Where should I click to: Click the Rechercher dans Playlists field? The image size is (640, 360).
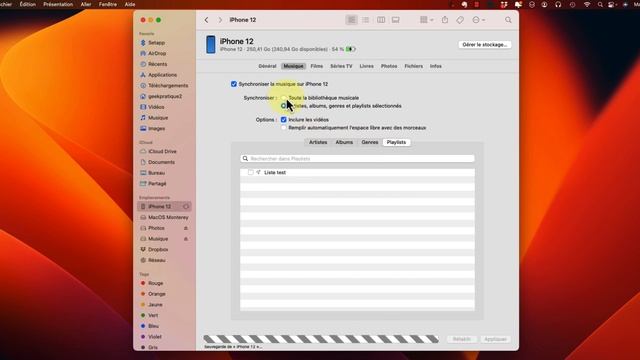pyautogui.click(x=357, y=158)
